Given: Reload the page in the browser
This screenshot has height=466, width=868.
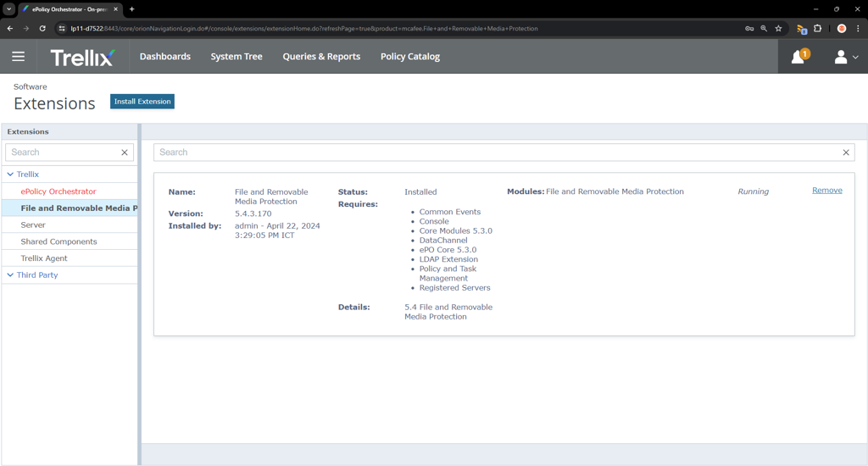Looking at the screenshot, I should (42, 29).
